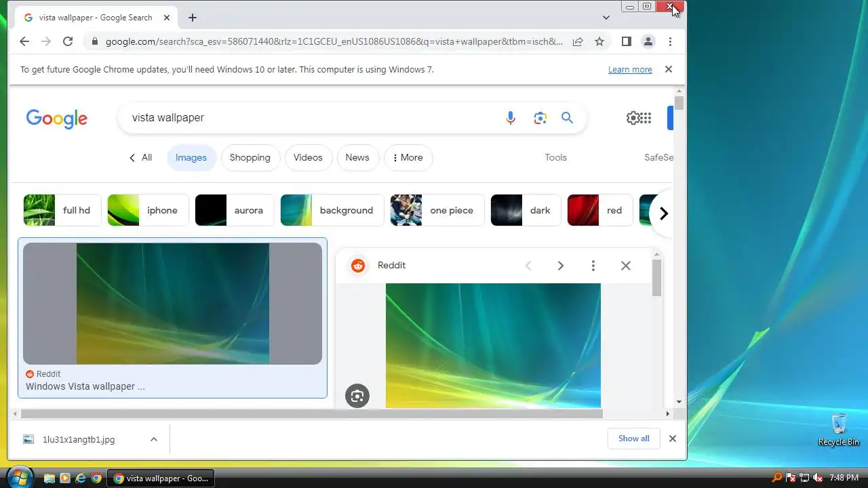Open Chrome's three-dot menu

point(670,41)
